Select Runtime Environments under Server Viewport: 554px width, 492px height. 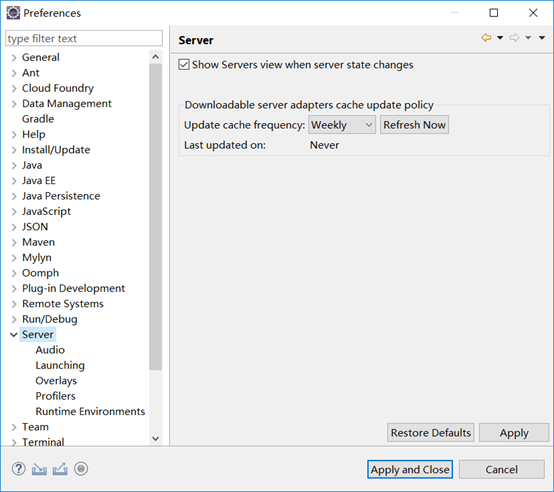(90, 411)
